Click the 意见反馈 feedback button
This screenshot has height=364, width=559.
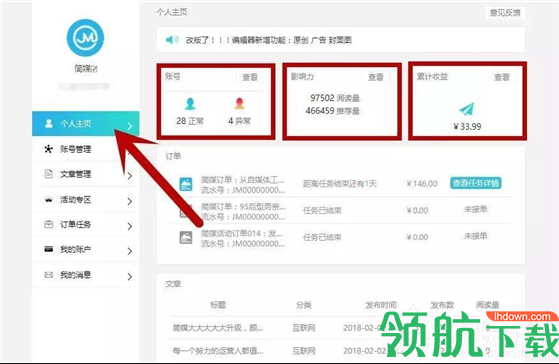(x=505, y=13)
